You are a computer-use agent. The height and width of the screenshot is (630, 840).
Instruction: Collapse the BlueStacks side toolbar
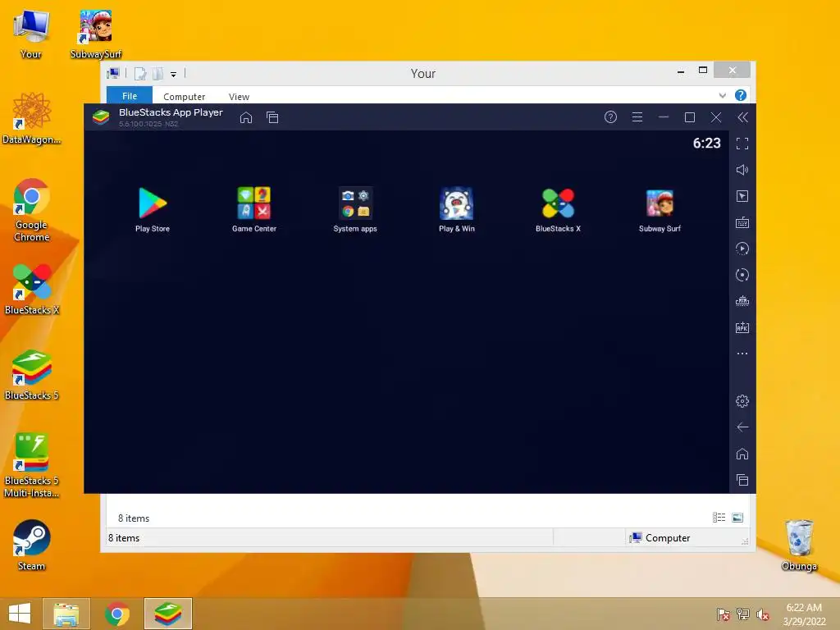pyautogui.click(x=742, y=117)
